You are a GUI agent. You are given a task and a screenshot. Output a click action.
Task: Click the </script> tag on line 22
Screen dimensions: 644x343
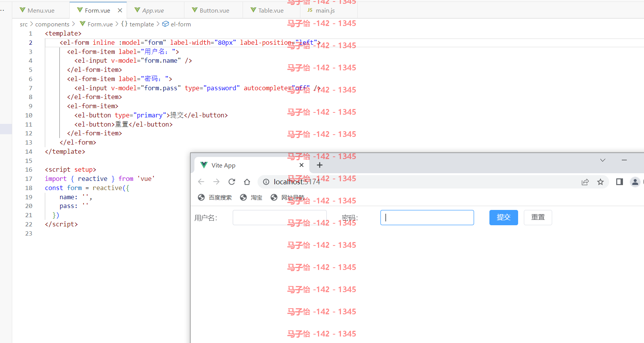click(61, 224)
